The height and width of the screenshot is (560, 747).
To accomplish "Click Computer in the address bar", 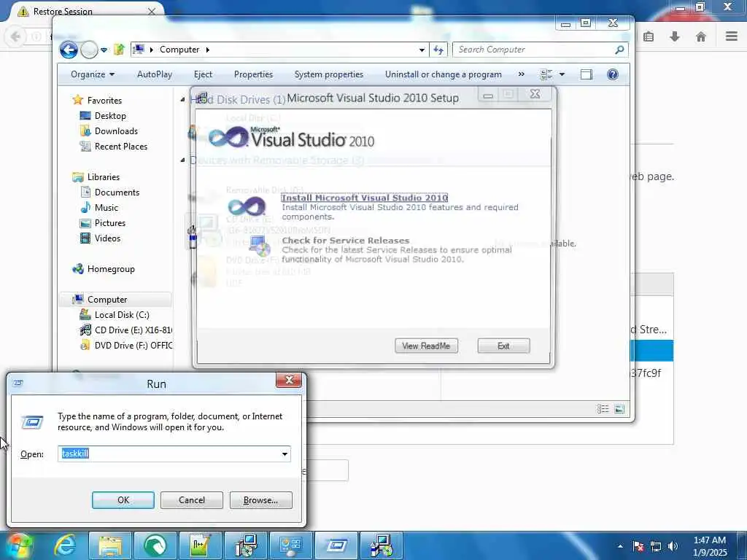I will click(x=179, y=50).
